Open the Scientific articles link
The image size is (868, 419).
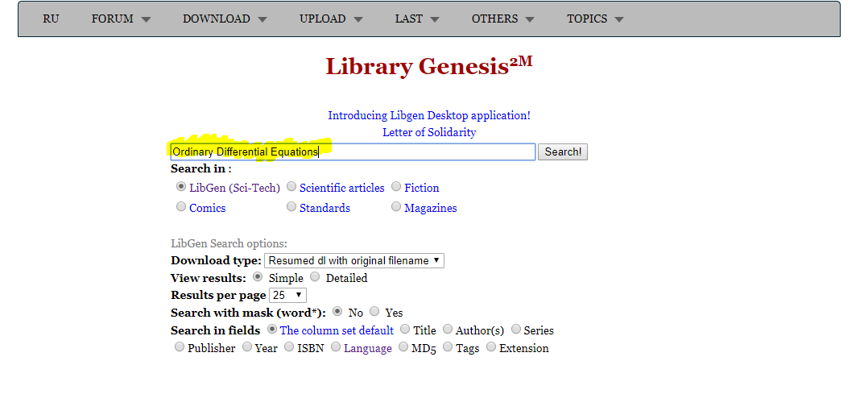click(x=342, y=188)
